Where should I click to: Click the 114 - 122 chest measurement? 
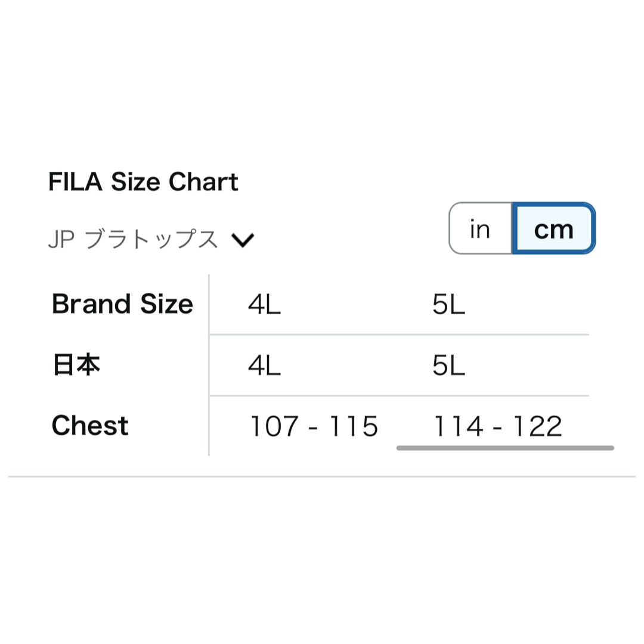point(498,426)
